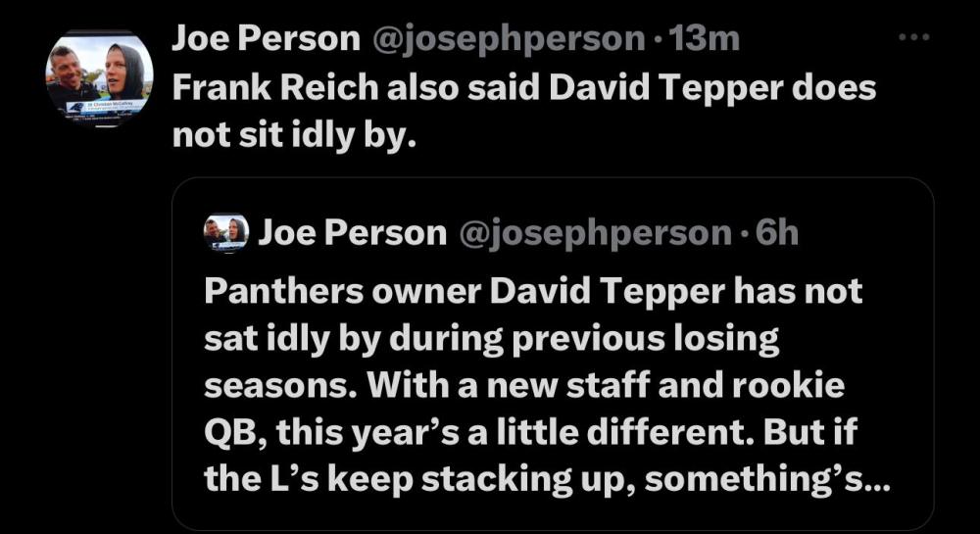Click Joe Person name in the quoted tweet
Image resolution: width=980 pixels, height=534 pixels.
(x=351, y=233)
